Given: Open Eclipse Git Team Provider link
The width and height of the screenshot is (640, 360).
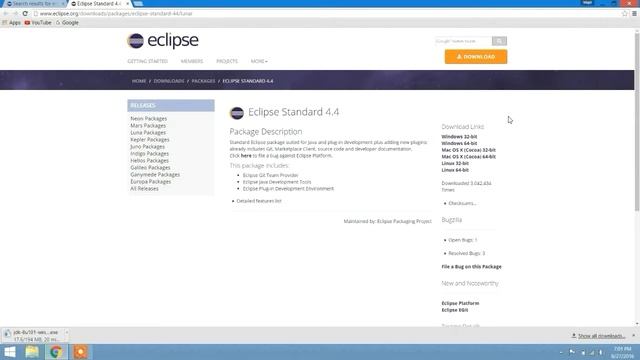Looking at the screenshot, I should [x=271, y=175].
